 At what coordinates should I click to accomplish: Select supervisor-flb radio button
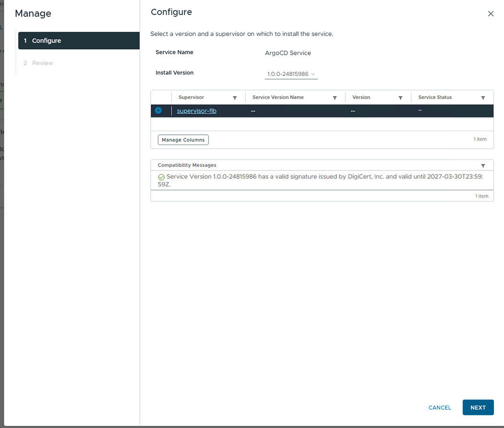click(x=158, y=110)
